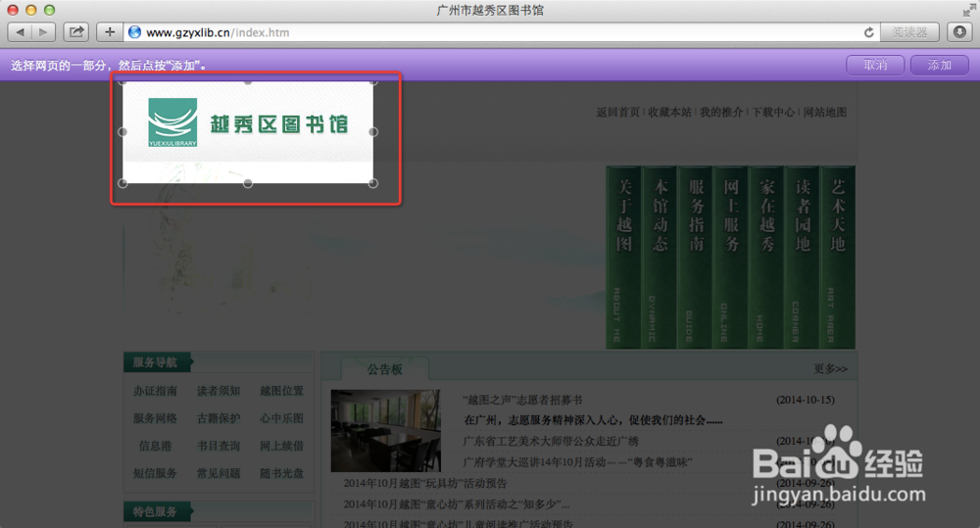Click the 取消 cancel button
Image resolution: width=980 pixels, height=528 pixels.
(875, 65)
